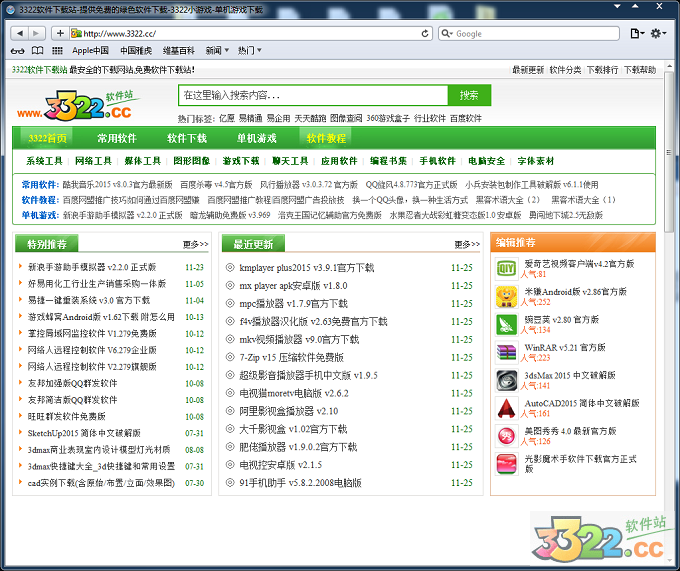The width and height of the screenshot is (680, 571).
Task: Reload the page with the refresh icon
Action: pos(425,33)
